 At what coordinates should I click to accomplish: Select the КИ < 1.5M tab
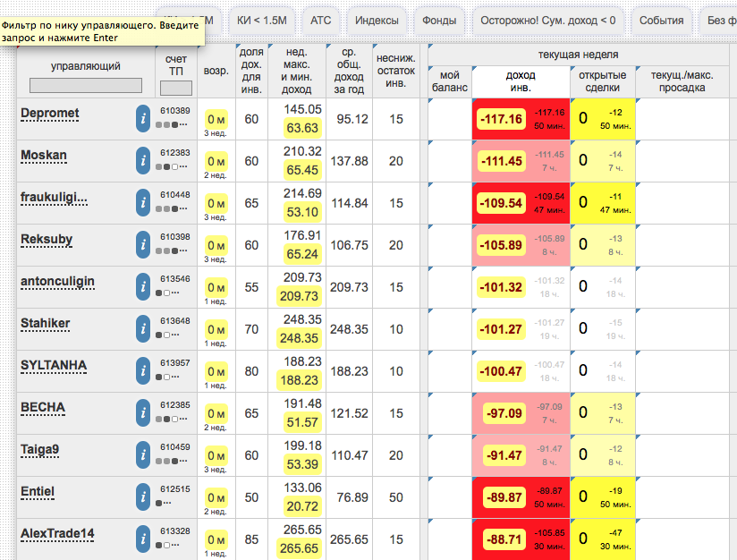click(x=262, y=20)
